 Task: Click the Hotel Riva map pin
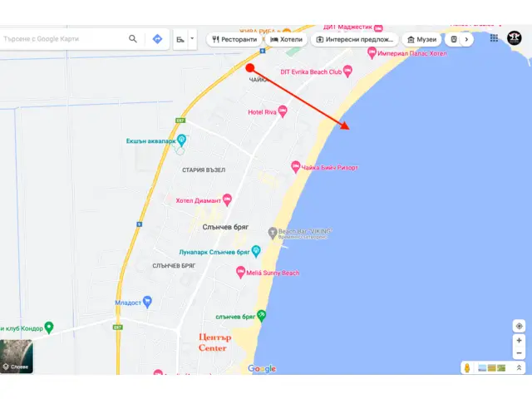(283, 111)
